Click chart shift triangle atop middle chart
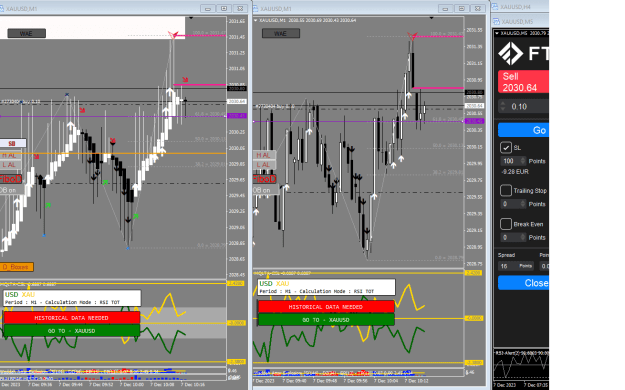The height and width of the screenshot is (390, 625). (x=432, y=18)
